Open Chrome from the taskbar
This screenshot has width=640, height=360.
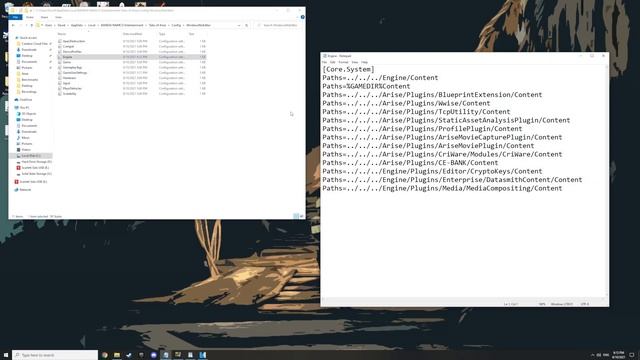tap(105, 355)
